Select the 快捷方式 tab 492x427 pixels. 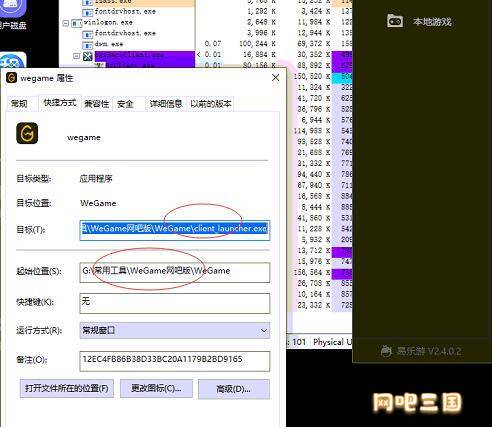pyautogui.click(x=60, y=103)
